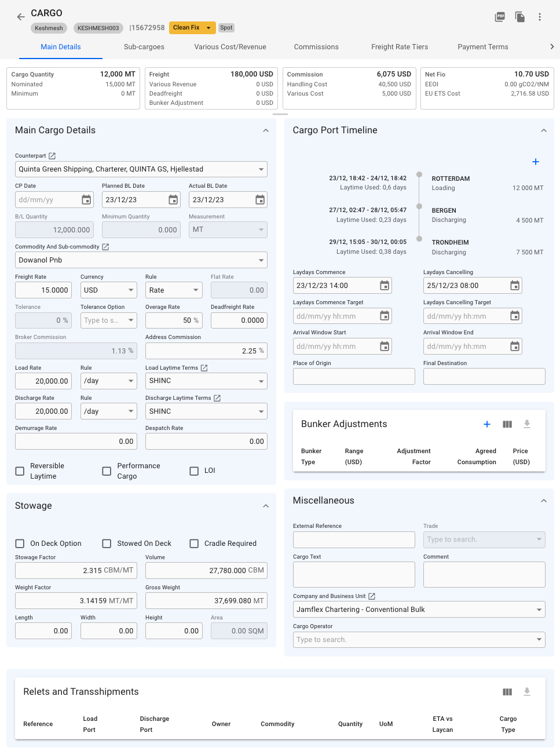Click the Keshmesh tag chip
Viewport: 560px width, 751px height.
[49, 28]
